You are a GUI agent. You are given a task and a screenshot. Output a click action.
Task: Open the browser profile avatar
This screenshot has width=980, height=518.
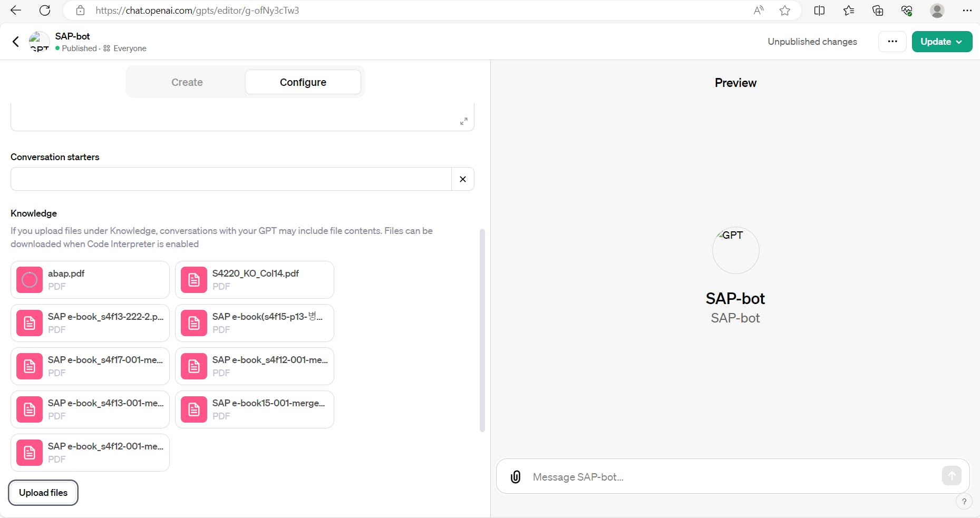tap(937, 11)
